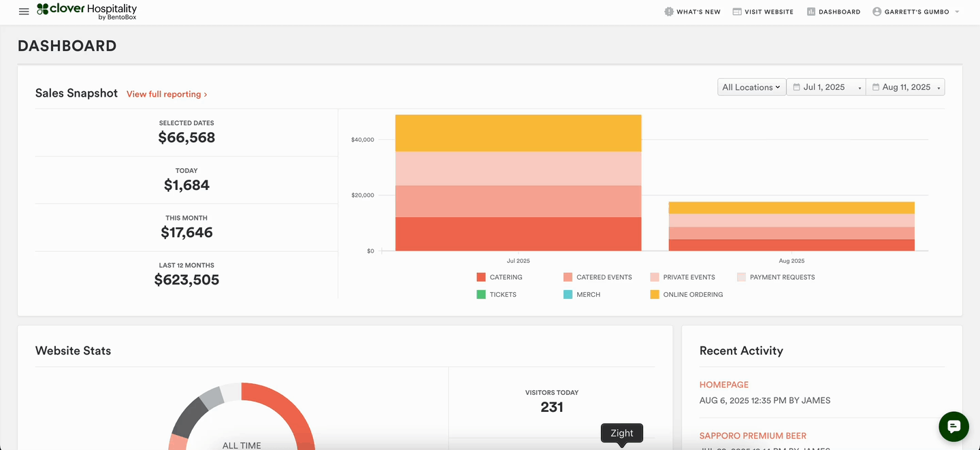Click the What's New badge icon
Screen dimensions: 980x450
click(669, 12)
